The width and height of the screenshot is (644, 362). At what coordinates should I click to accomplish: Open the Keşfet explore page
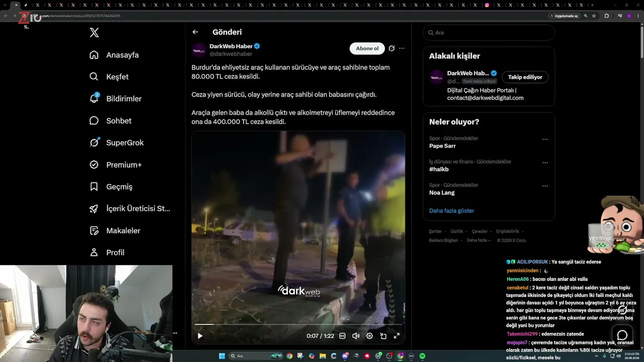click(109, 77)
